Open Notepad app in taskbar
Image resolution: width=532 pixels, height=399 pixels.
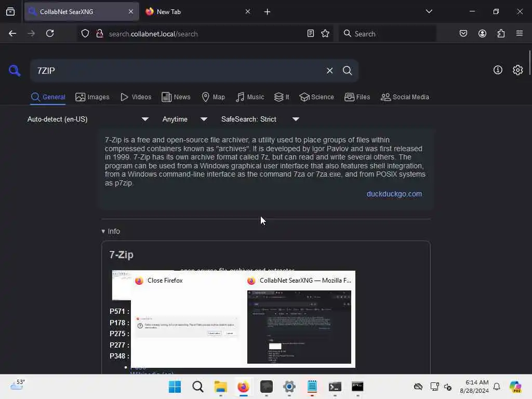coord(312,387)
